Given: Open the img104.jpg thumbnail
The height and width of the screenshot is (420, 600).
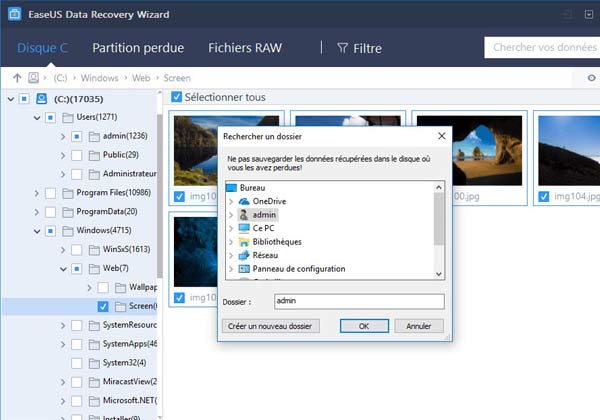Looking at the screenshot, I should 569,151.
